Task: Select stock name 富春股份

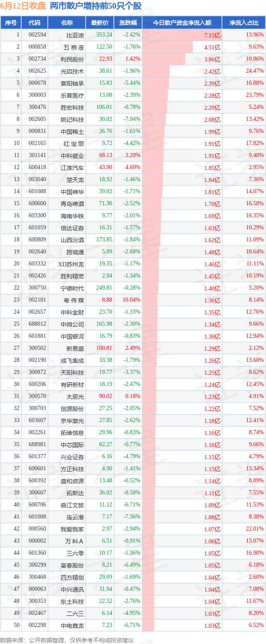Action: pyautogui.click(x=72, y=565)
